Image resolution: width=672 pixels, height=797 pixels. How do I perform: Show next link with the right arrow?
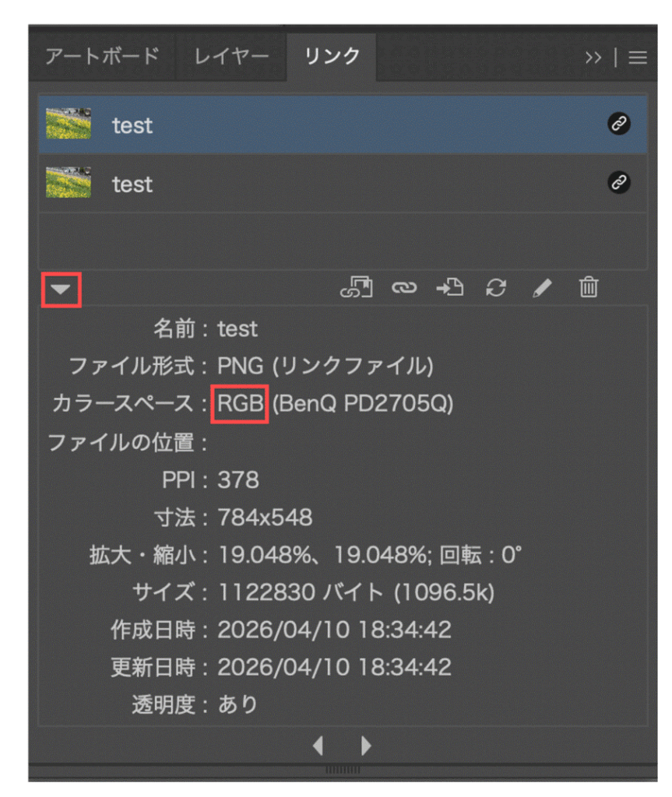point(364,745)
